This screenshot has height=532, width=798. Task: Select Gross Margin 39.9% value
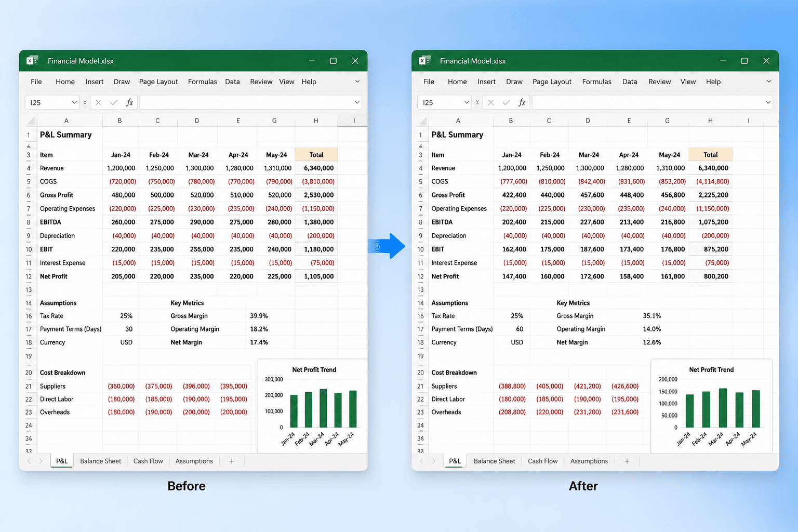[x=259, y=316]
